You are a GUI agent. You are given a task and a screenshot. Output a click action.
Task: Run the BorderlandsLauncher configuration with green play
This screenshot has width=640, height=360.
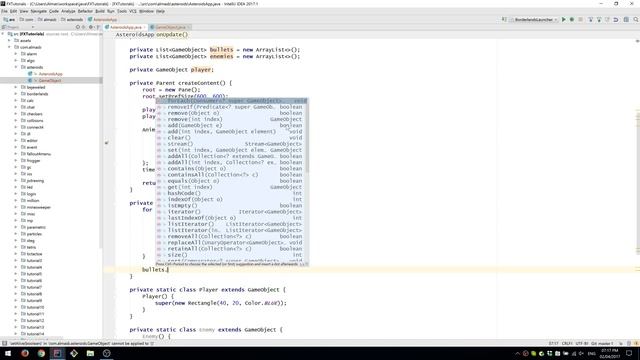click(x=564, y=19)
